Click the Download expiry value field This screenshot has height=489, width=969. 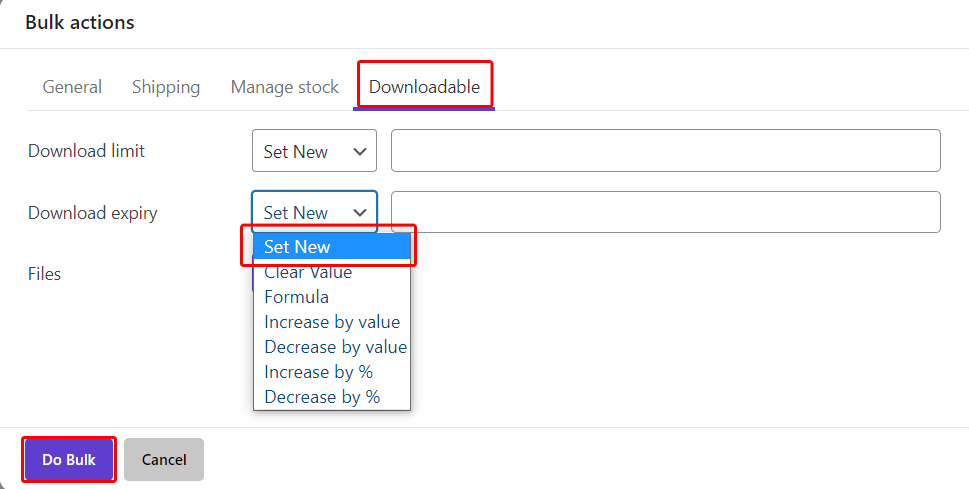[665, 212]
